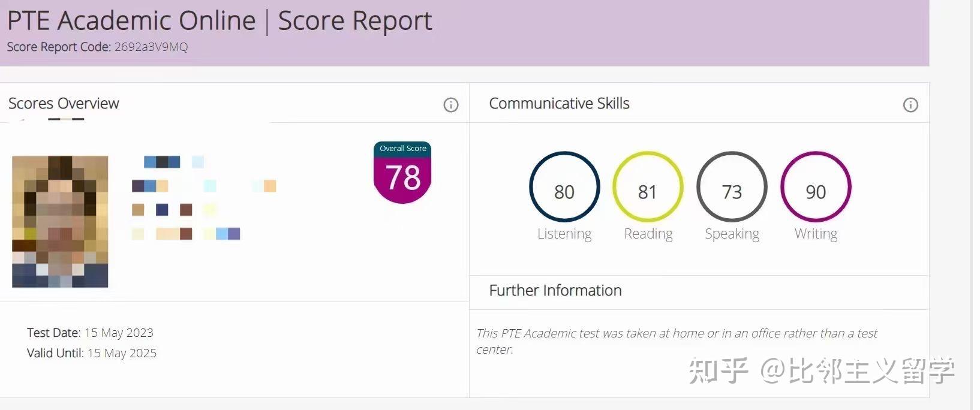
Task: Click the Overall Score 78 badge
Action: [x=402, y=173]
